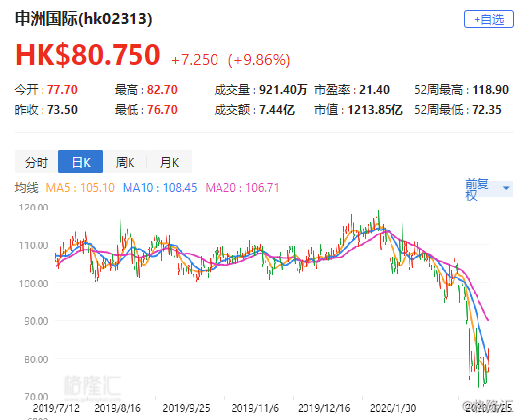Click the 昨收 value 73.50
The width and height of the screenshot is (521, 420).
tap(62, 110)
